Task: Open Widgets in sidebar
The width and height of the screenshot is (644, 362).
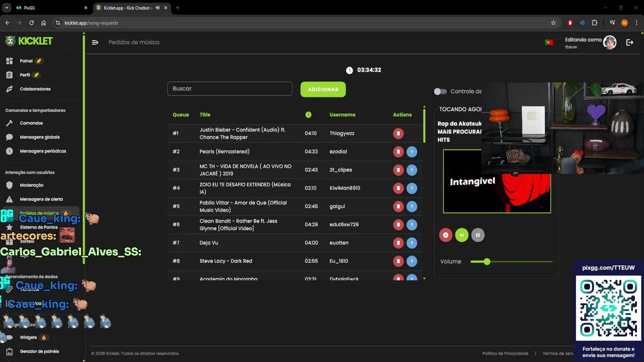Action: 28,337
